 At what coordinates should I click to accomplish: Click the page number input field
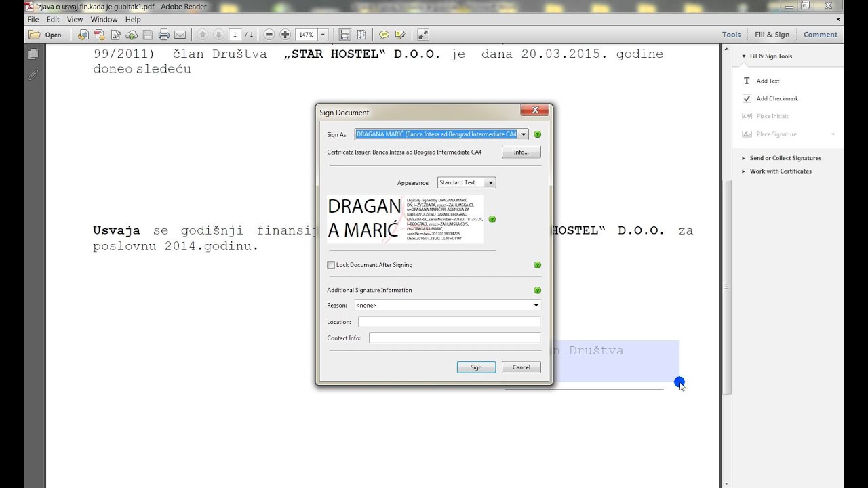coord(235,35)
